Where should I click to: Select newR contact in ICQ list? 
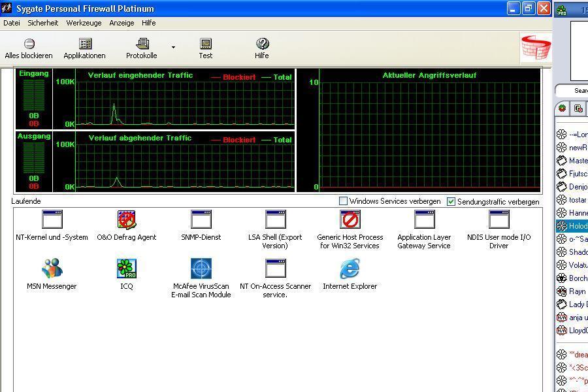click(x=572, y=148)
